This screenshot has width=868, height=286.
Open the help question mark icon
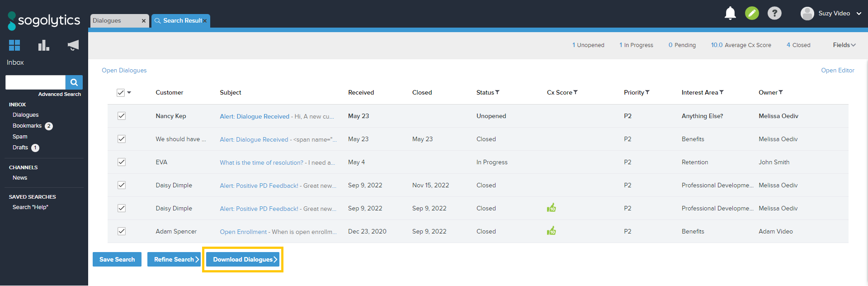tap(774, 13)
